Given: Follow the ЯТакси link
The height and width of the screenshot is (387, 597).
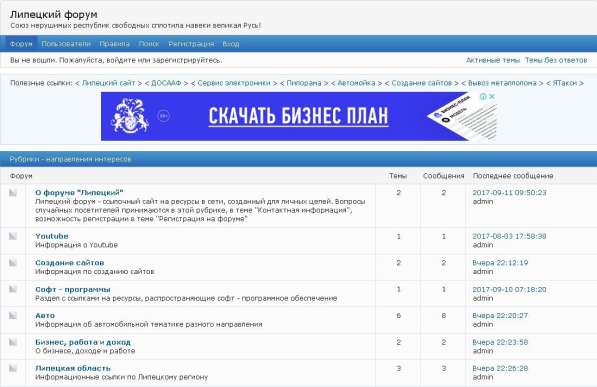Looking at the screenshot, I should 565,83.
